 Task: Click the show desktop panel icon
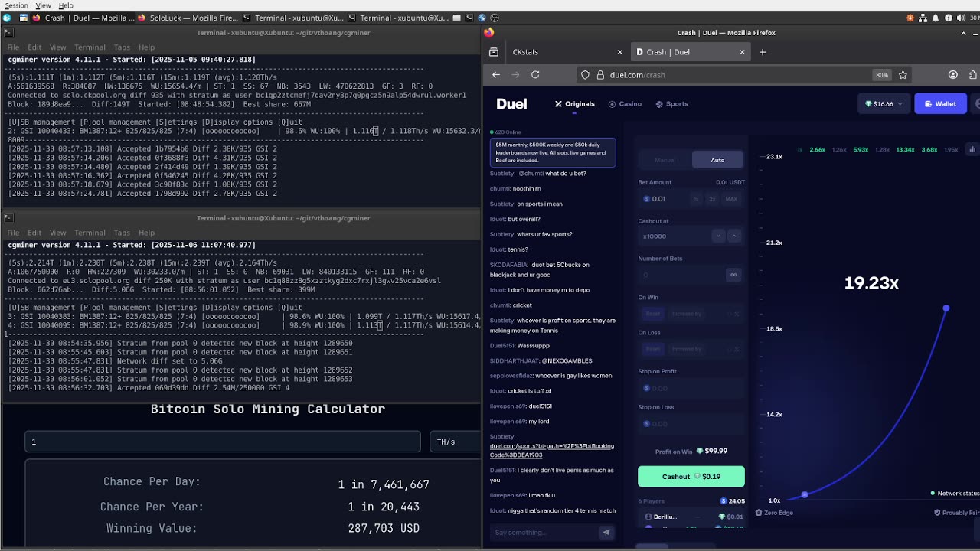click(x=24, y=18)
